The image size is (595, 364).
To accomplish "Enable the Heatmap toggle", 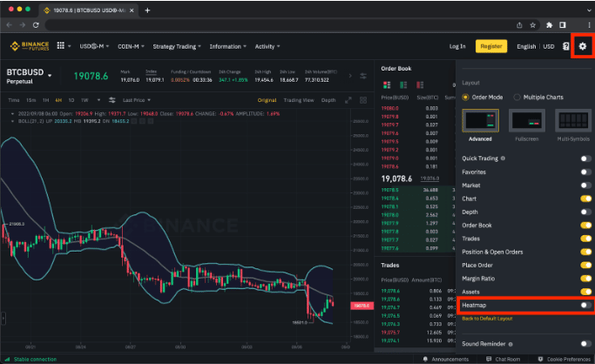I will point(585,306).
